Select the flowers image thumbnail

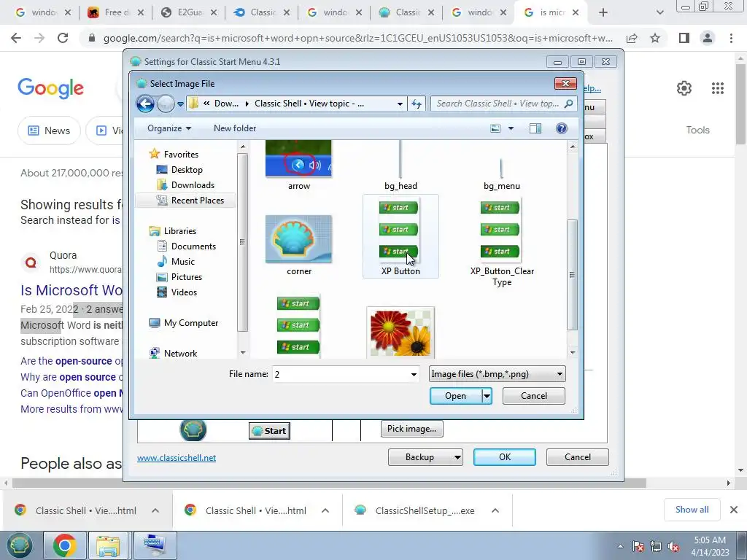[400, 332]
